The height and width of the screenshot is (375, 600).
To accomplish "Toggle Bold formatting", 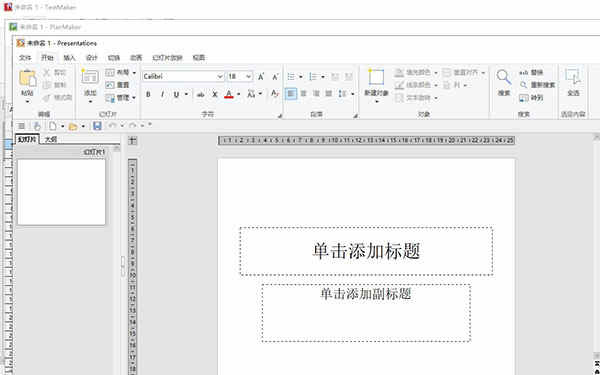I will point(148,94).
